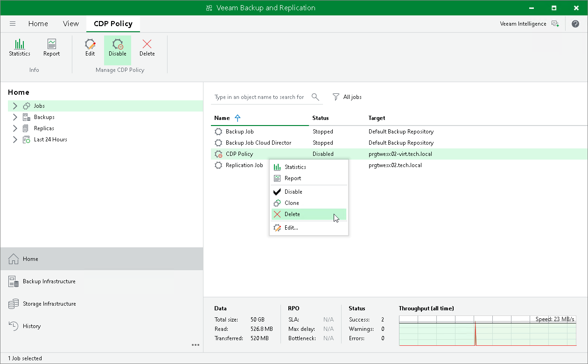The width and height of the screenshot is (588, 364).
Task: Open the Home navigation pane
Action: pyautogui.click(x=102, y=259)
